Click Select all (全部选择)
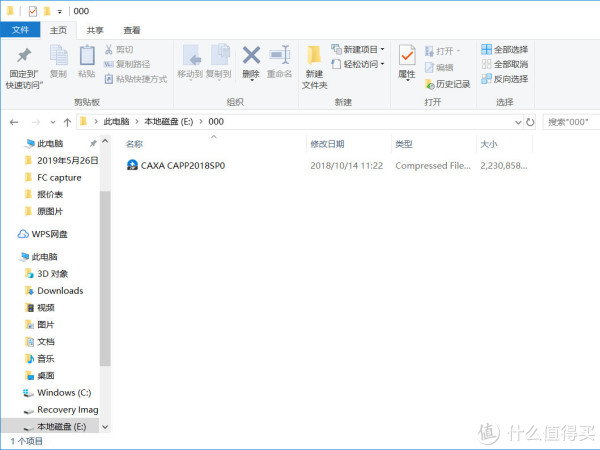This screenshot has height=450, width=600. (505, 49)
